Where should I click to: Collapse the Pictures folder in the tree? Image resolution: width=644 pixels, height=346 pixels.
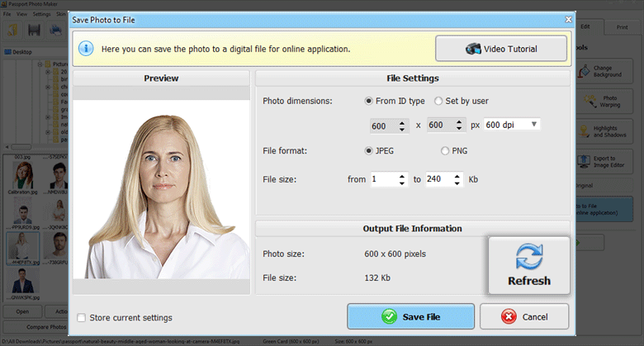[x=40, y=64]
